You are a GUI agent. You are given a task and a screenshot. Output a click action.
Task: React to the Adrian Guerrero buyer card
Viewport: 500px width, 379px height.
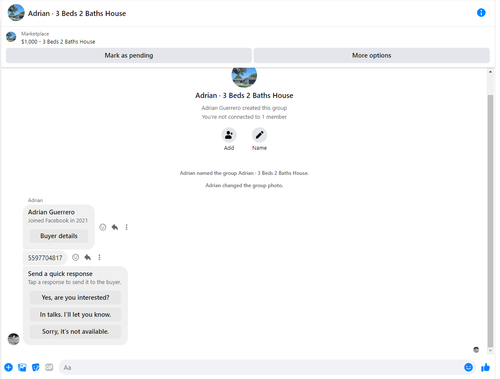[x=103, y=227]
